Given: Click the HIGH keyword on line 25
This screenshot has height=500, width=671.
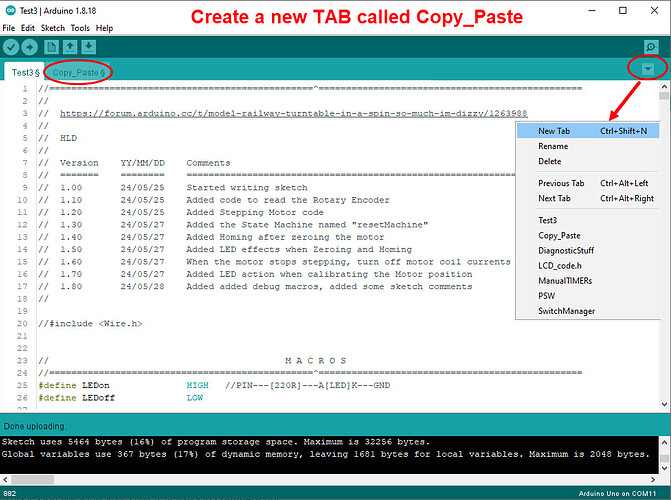Looking at the screenshot, I should coord(197,385).
